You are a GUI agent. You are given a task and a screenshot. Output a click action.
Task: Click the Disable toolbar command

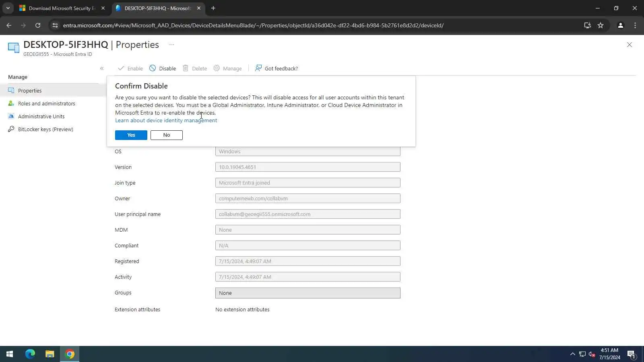coord(163,68)
